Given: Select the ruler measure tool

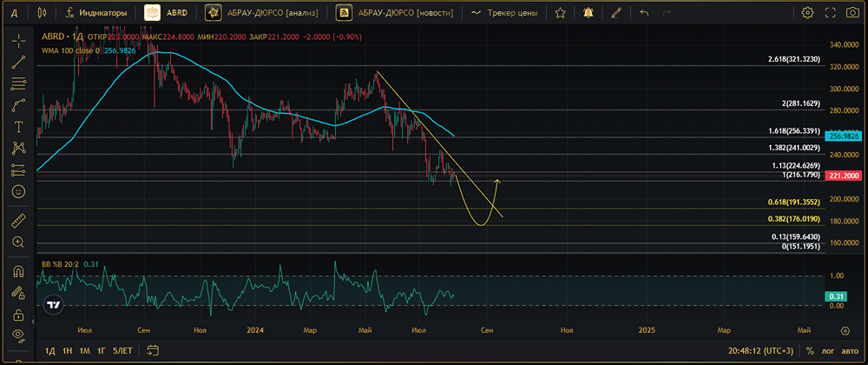Looking at the screenshot, I should pyautogui.click(x=17, y=221).
